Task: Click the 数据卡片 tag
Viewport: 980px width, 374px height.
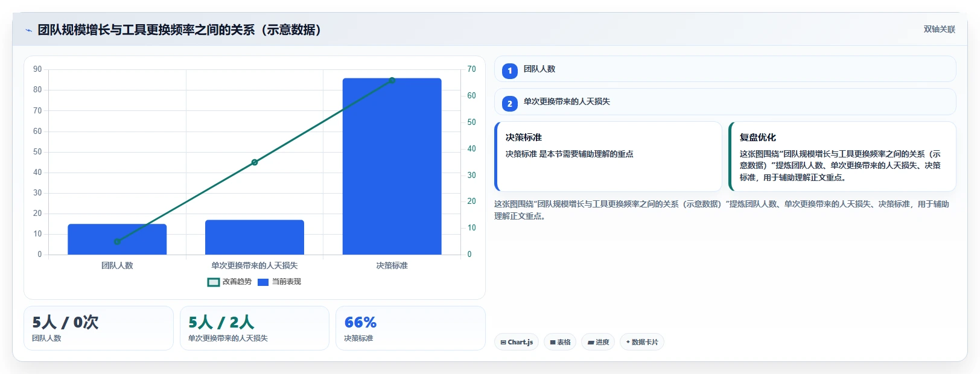Action: (642, 342)
